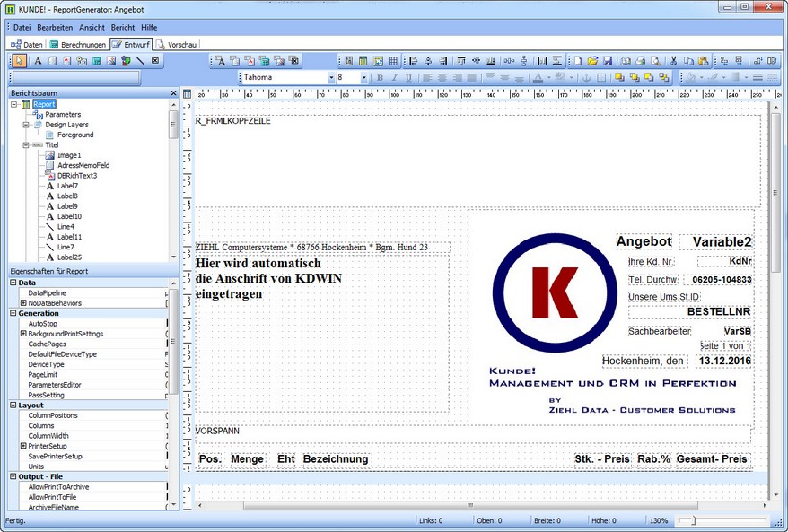Expand the NoDataBehaviors property
The width and height of the screenshot is (788, 532).
(x=23, y=303)
